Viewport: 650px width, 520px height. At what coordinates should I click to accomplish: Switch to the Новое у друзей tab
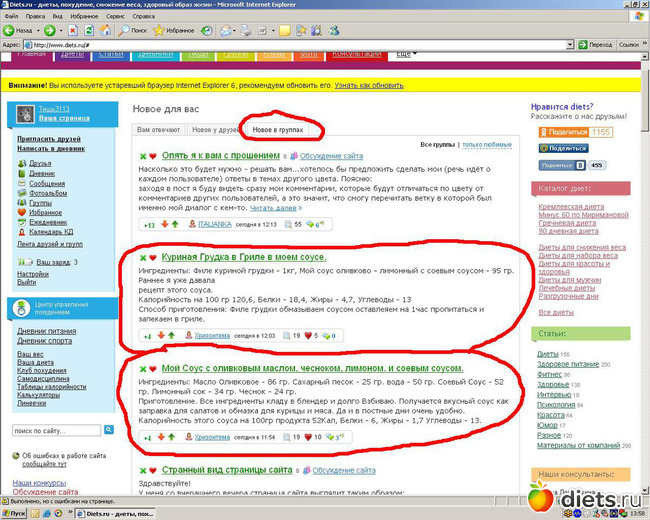click(215, 131)
